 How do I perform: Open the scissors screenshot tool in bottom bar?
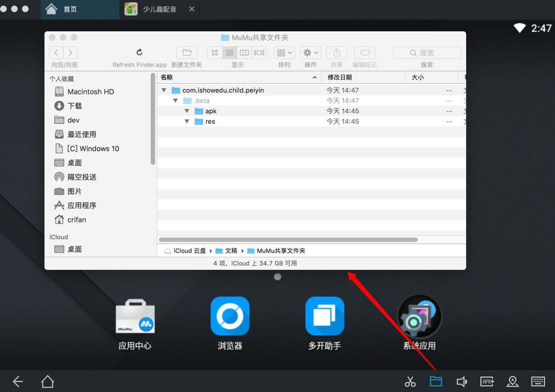click(410, 382)
